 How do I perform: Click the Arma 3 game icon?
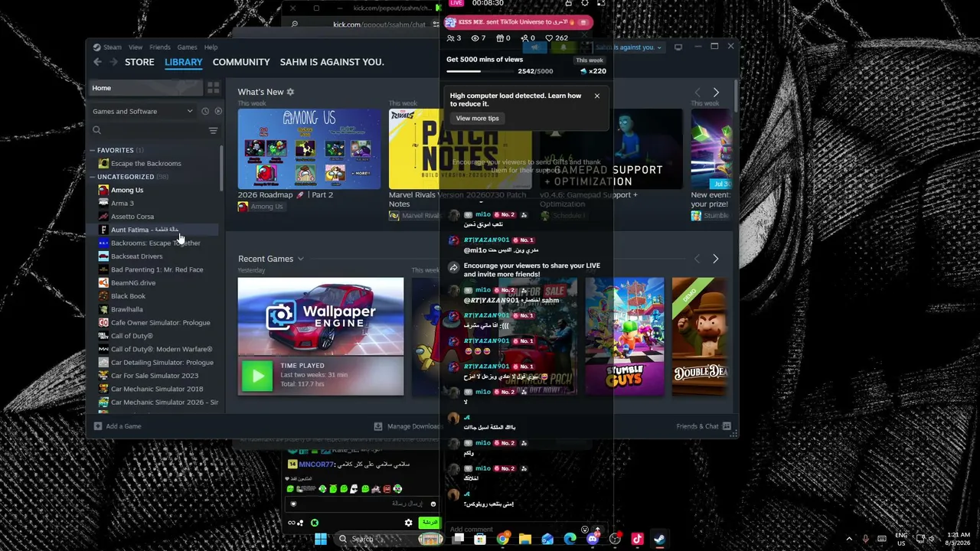pos(103,203)
